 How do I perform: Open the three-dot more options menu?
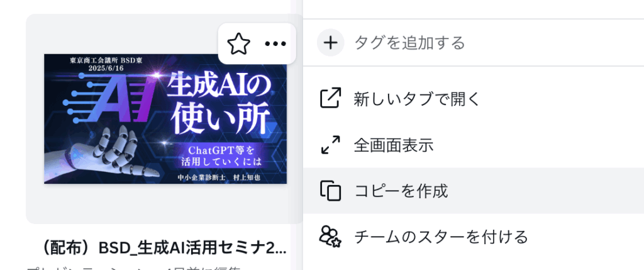point(275,43)
